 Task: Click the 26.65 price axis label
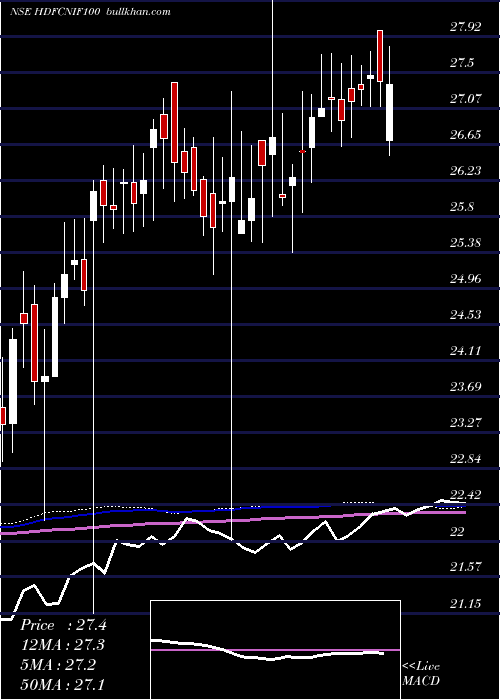pos(466,135)
